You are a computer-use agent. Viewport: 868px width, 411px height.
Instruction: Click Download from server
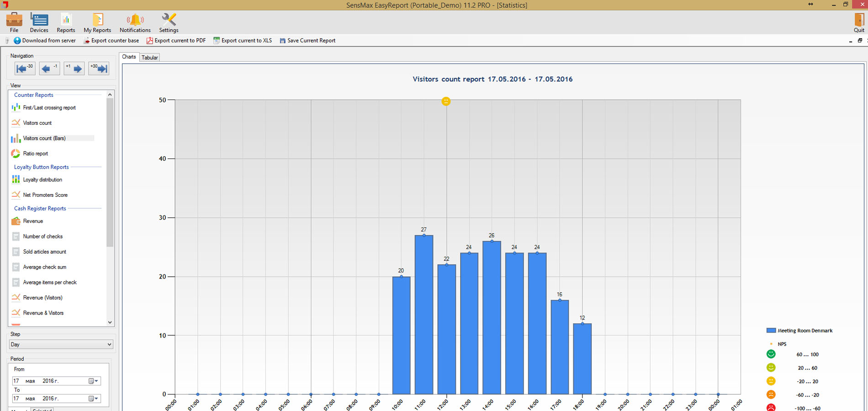(45, 41)
